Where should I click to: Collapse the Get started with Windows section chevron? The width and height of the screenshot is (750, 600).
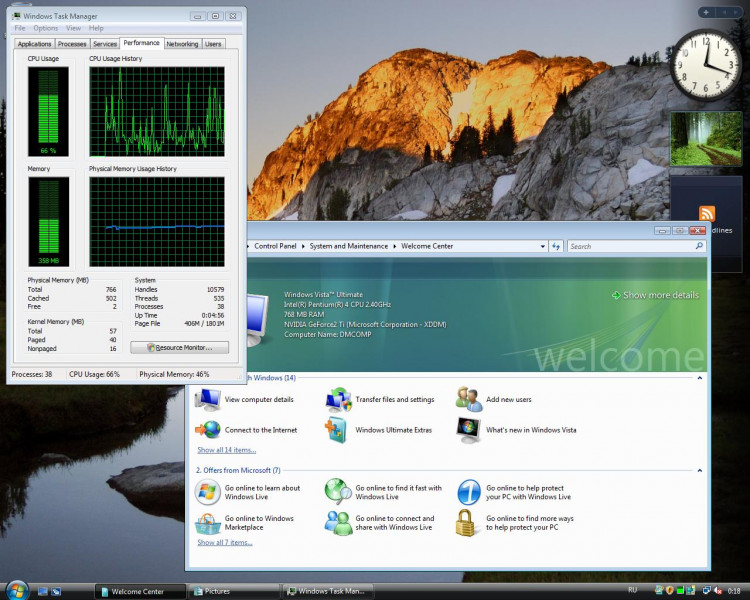700,378
